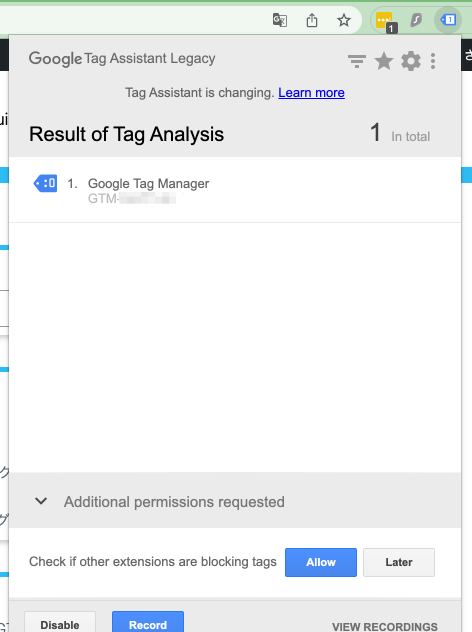Click the share page icon in address bar
The width and height of the screenshot is (472, 632).
pos(312,20)
